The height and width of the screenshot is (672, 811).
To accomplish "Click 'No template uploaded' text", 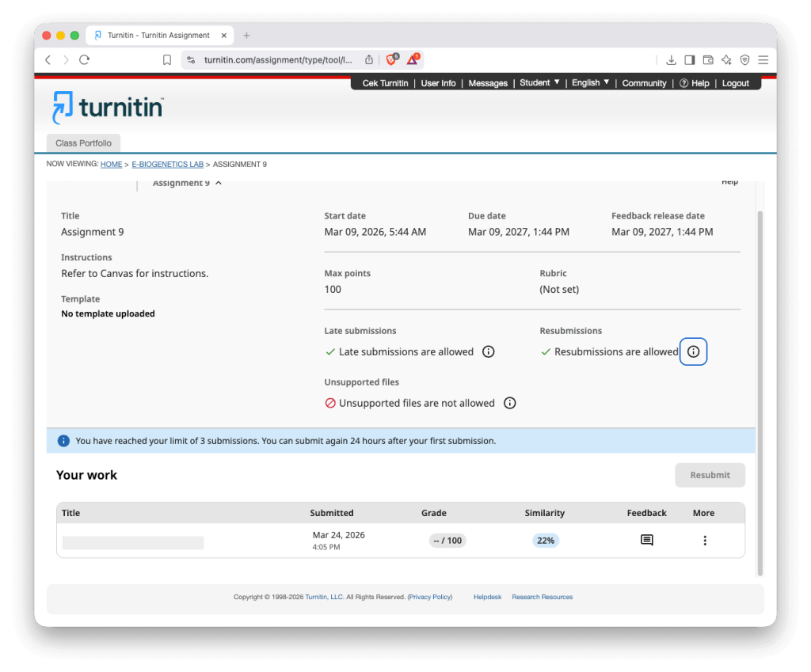I will point(108,313).
